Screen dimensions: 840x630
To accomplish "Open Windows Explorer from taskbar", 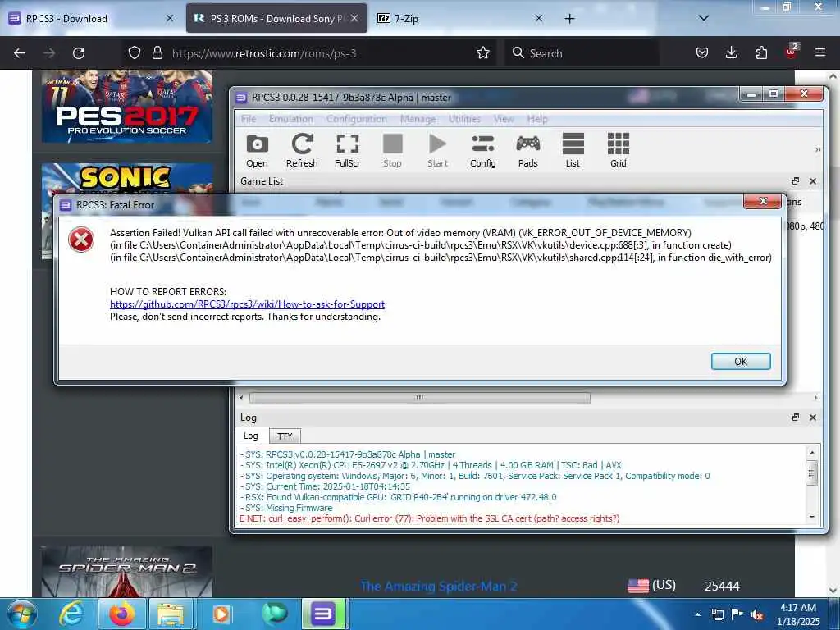I will [x=171, y=614].
